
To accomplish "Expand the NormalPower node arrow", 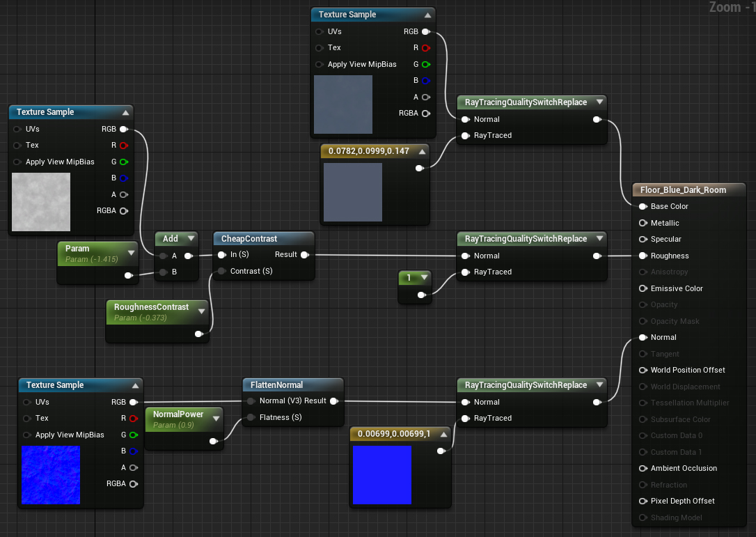I will coord(216,419).
